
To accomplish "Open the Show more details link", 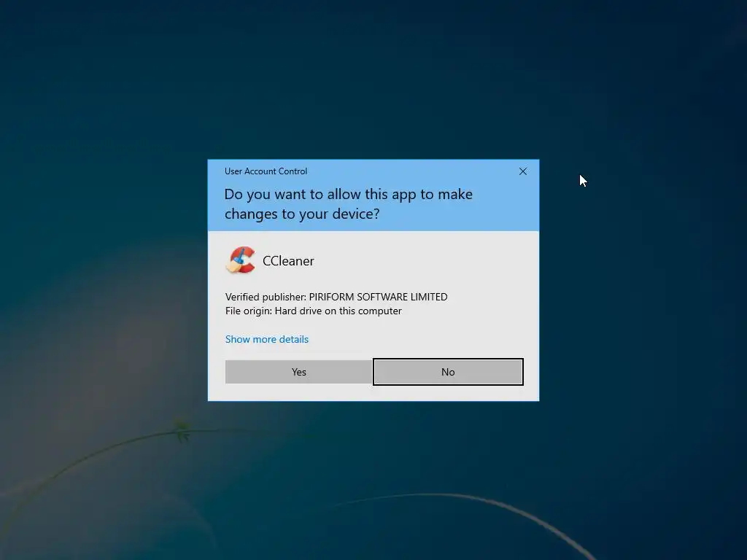I will pos(267,339).
